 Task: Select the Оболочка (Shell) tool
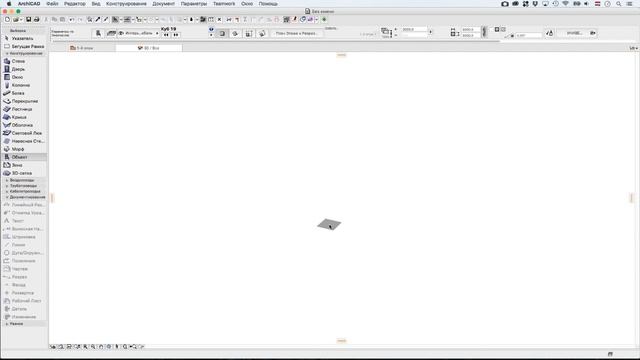point(24,125)
